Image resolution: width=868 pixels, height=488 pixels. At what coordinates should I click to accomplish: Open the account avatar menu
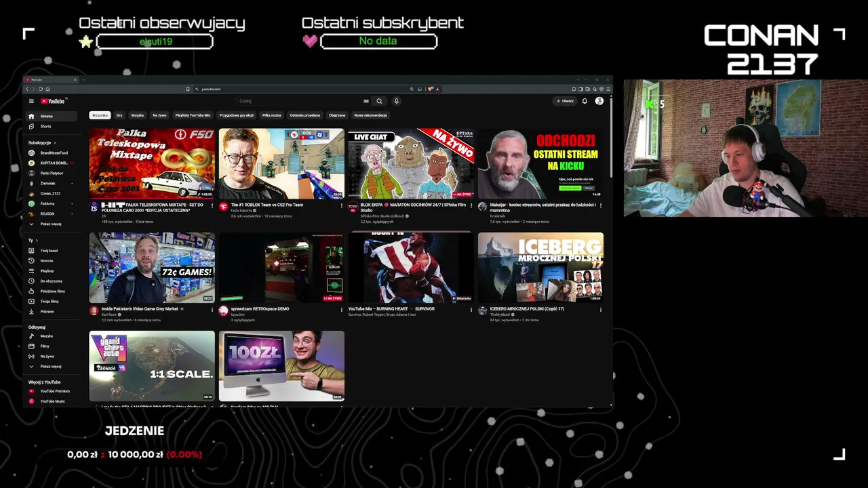(x=599, y=101)
